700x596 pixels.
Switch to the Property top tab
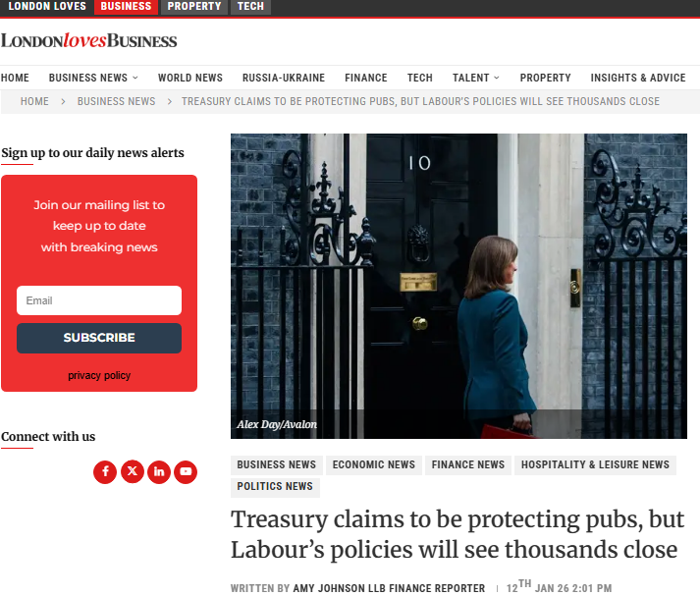(x=194, y=7)
